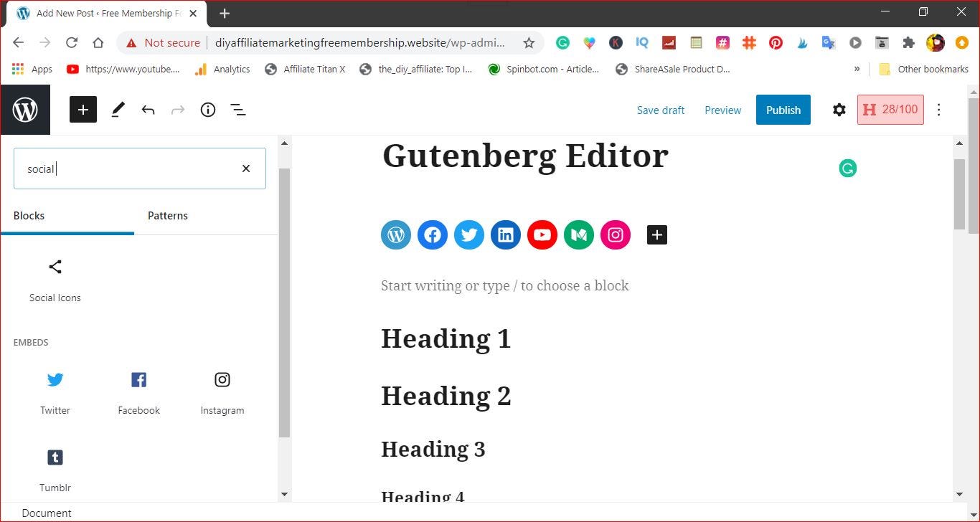The height and width of the screenshot is (522, 980).
Task: Go back in browser history
Action: (18, 43)
